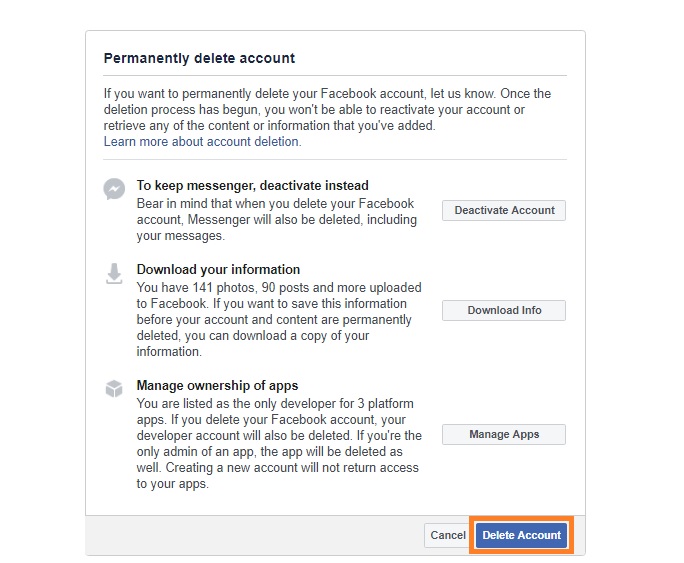Click the 'Manage ownership of apps' heading
Image resolution: width=684 pixels, height=563 pixels.
[217, 385]
